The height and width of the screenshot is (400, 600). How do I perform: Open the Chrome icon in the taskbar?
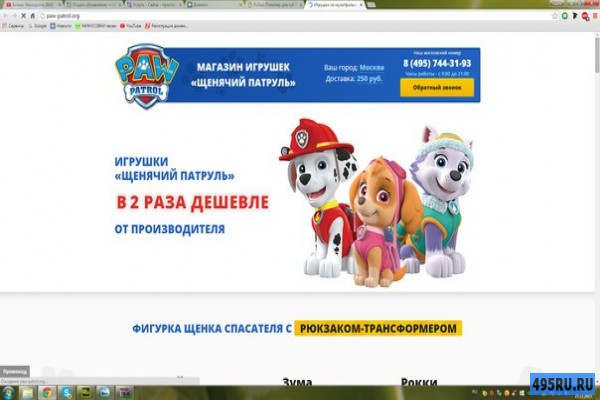click(47, 393)
